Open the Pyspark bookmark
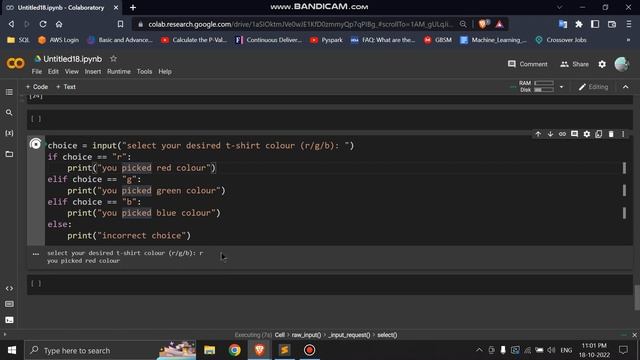640x360 pixels. pyautogui.click(x=326, y=40)
